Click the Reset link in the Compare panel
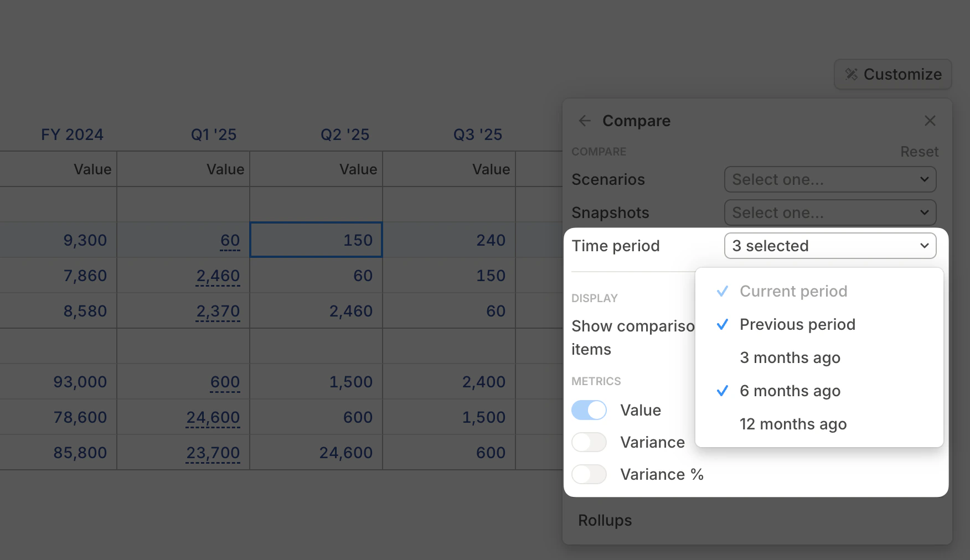970x560 pixels. [x=919, y=151]
